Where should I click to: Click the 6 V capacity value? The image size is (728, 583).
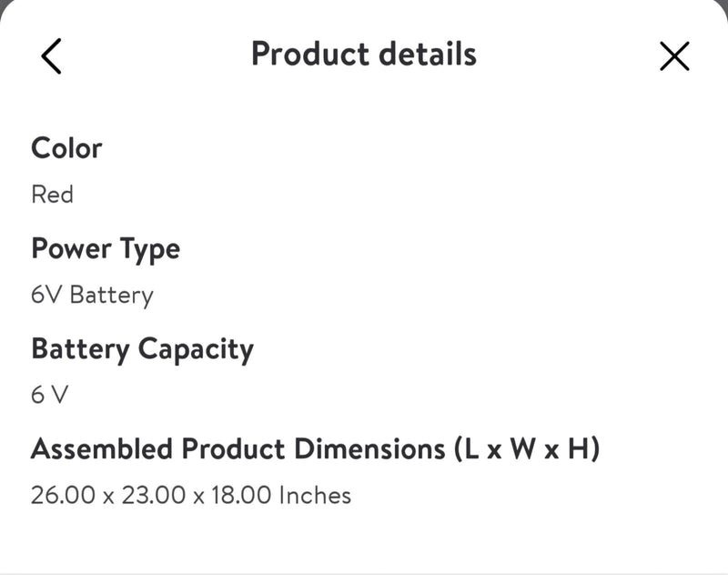pos(50,396)
